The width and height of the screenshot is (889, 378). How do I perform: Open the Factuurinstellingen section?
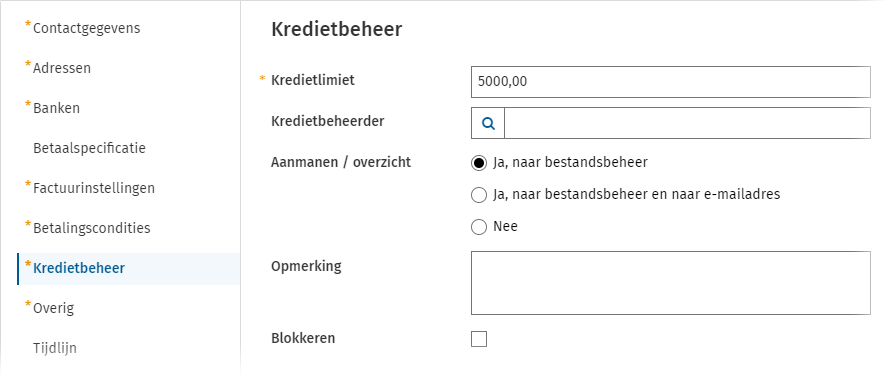pos(94,188)
